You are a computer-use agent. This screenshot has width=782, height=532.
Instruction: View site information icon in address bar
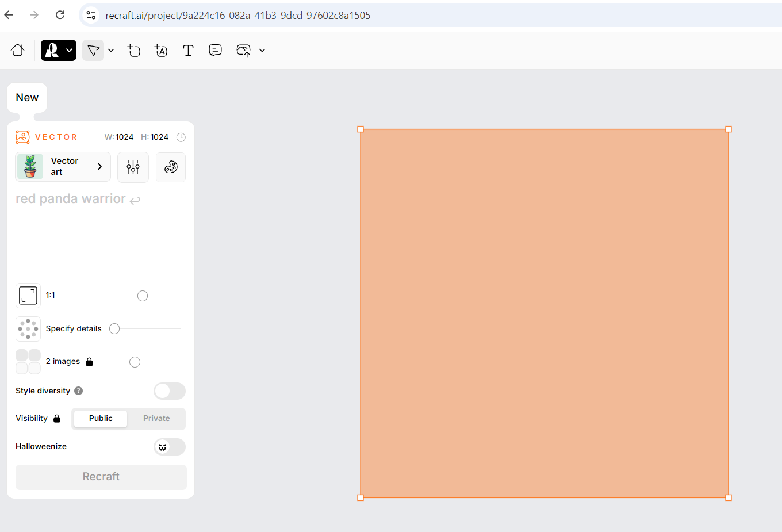coord(91,15)
